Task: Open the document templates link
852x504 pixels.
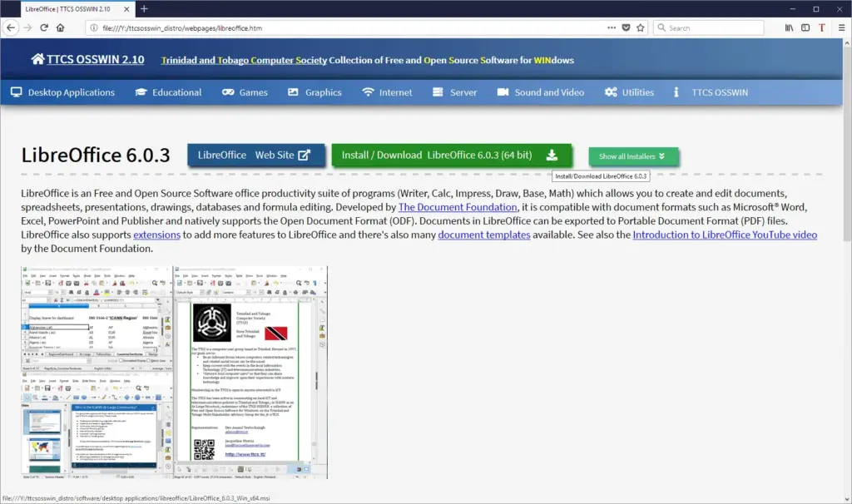Action: 484,235
